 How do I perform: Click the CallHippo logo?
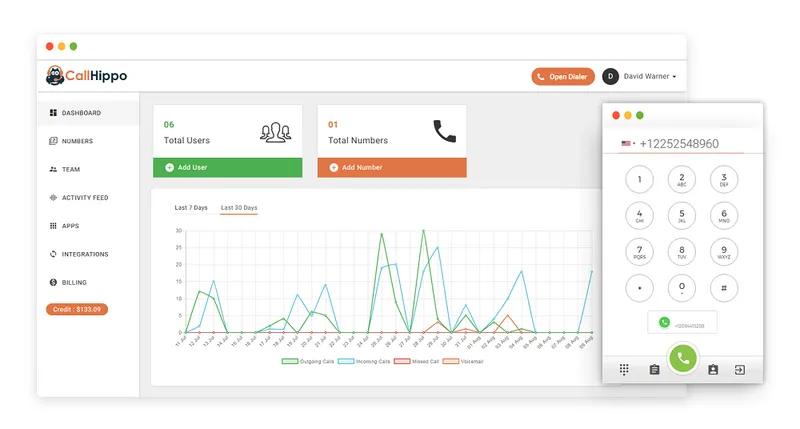[x=86, y=75]
